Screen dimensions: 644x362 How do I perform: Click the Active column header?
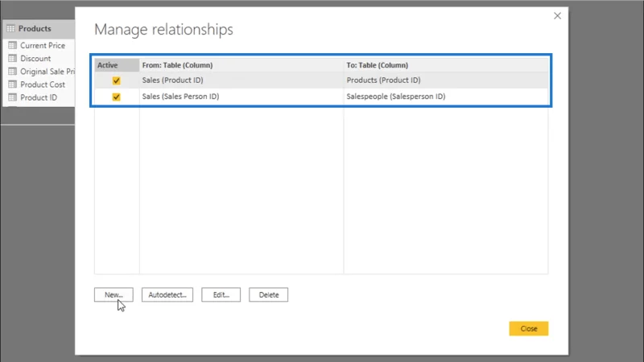117,65
